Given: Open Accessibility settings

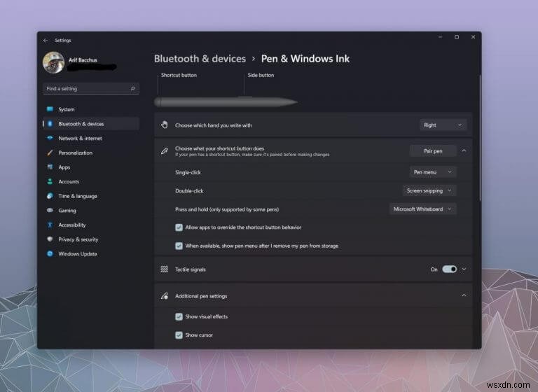Looking at the screenshot, I should tap(91, 225).
